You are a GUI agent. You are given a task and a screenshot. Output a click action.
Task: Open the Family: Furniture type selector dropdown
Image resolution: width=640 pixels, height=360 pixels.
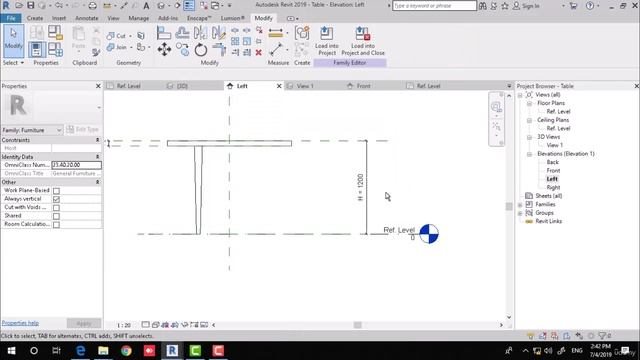[x=32, y=130]
